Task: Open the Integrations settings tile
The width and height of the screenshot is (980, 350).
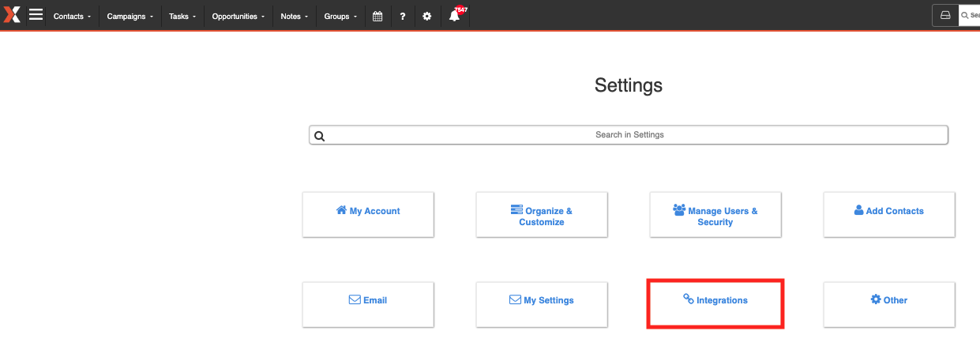Action: (715, 304)
